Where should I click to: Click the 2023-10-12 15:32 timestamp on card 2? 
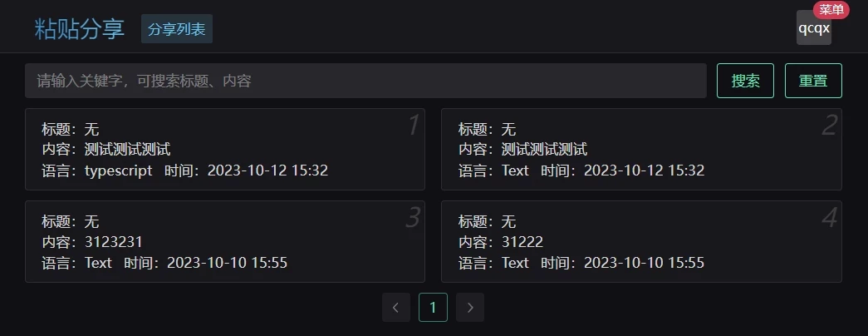[x=644, y=170]
